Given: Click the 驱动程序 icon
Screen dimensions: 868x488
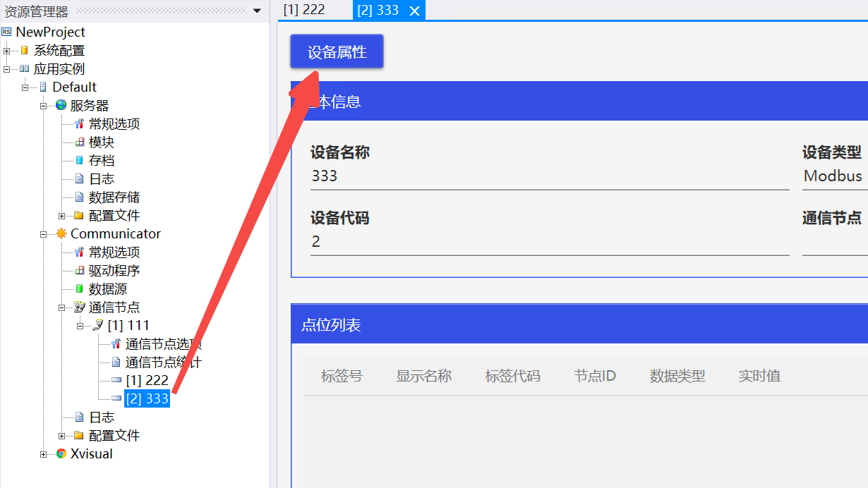Looking at the screenshot, I should click(80, 270).
